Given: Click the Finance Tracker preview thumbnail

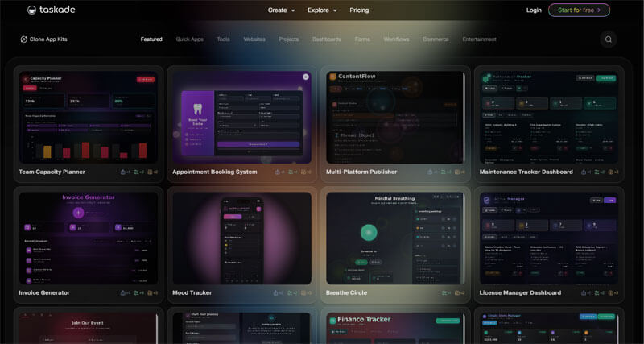Looking at the screenshot, I should pos(395,328).
